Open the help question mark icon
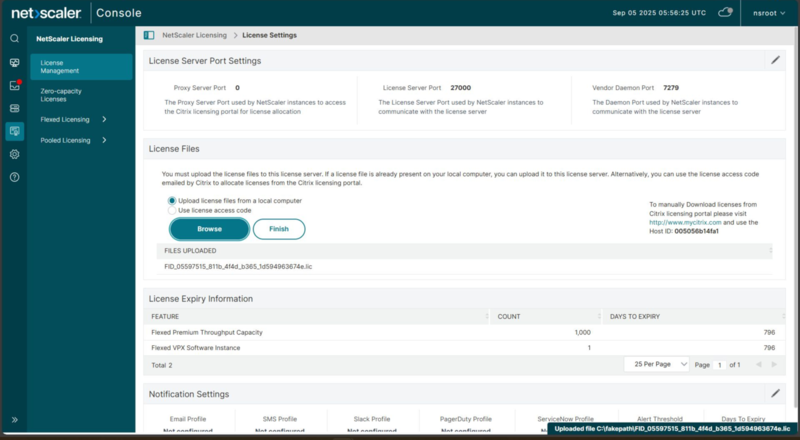The image size is (800, 440). 14,177
